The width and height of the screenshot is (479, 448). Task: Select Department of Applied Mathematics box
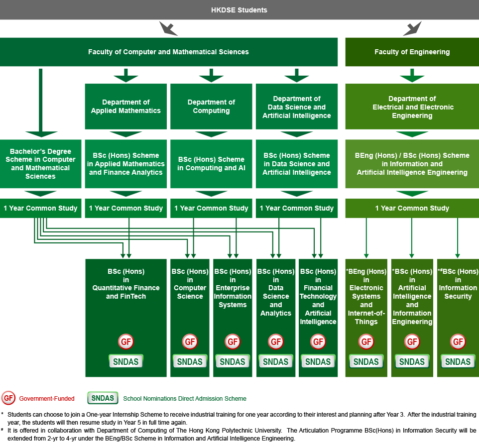126,106
